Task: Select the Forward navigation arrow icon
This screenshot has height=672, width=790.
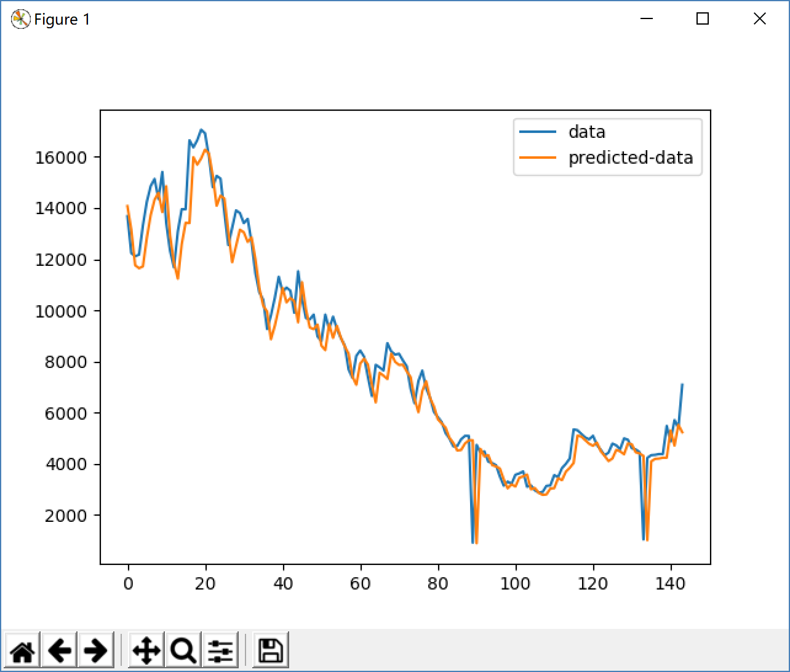Action: click(96, 649)
